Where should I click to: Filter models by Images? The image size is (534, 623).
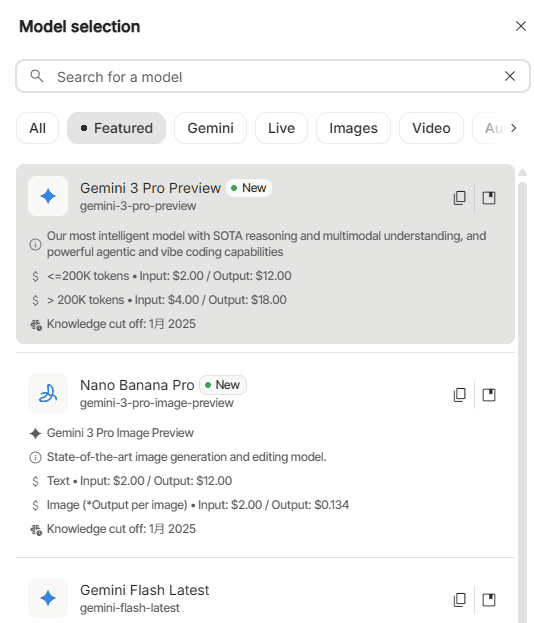pyautogui.click(x=353, y=128)
